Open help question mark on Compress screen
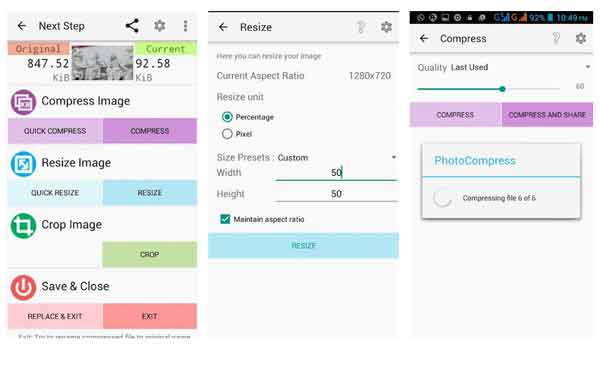The image size is (600, 366). [x=556, y=38]
